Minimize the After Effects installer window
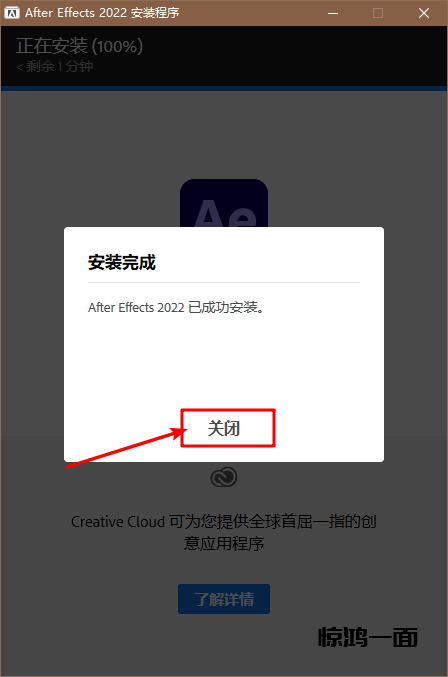Screen dimensions: 448x677 333,13
